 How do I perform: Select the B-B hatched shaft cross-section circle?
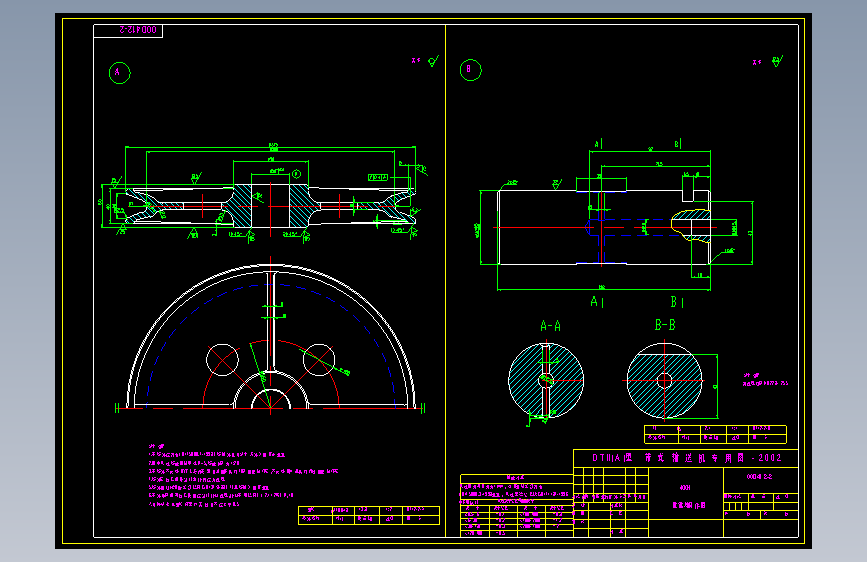[x=665, y=381]
